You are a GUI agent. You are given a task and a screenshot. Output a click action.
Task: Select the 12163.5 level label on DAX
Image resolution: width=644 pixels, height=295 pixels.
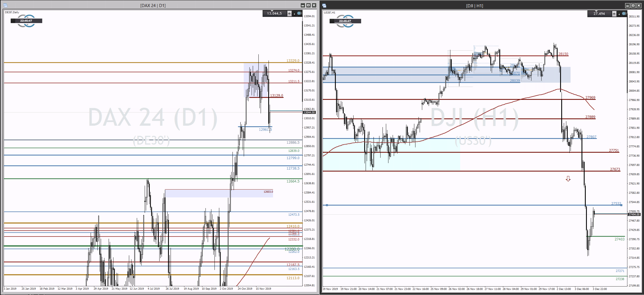(293, 269)
